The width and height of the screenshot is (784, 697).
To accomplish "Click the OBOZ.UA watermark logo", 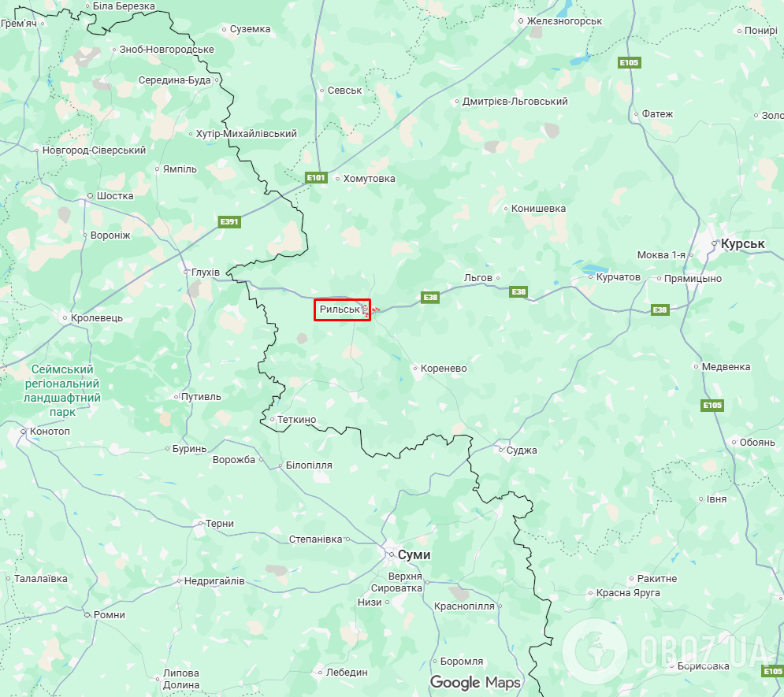I will [667, 651].
